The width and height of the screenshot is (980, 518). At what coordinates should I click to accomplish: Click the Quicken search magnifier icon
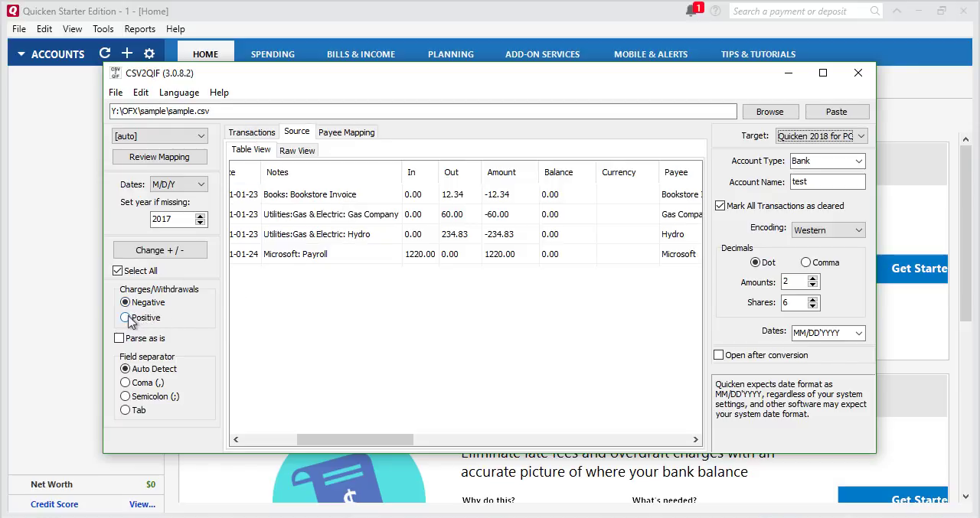[875, 11]
